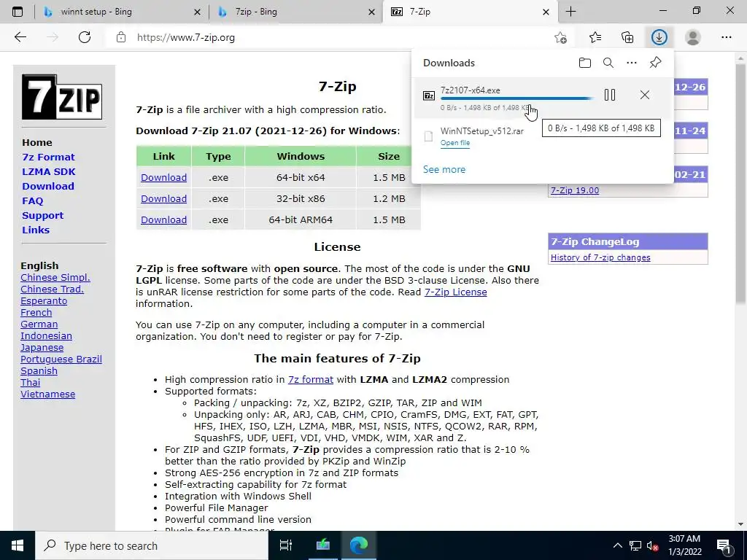Switch language to Thai
The image size is (747, 560).
tap(30, 382)
